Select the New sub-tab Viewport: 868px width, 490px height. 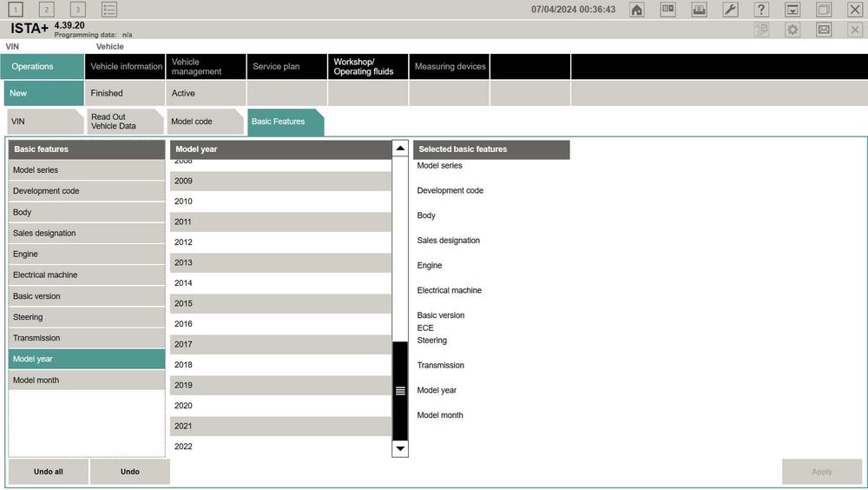[43, 93]
